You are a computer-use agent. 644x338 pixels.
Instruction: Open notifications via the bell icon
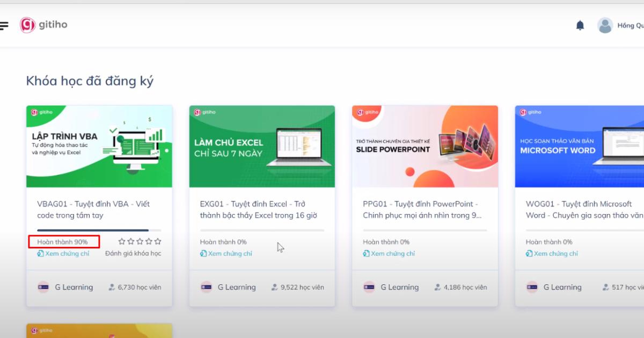[580, 25]
